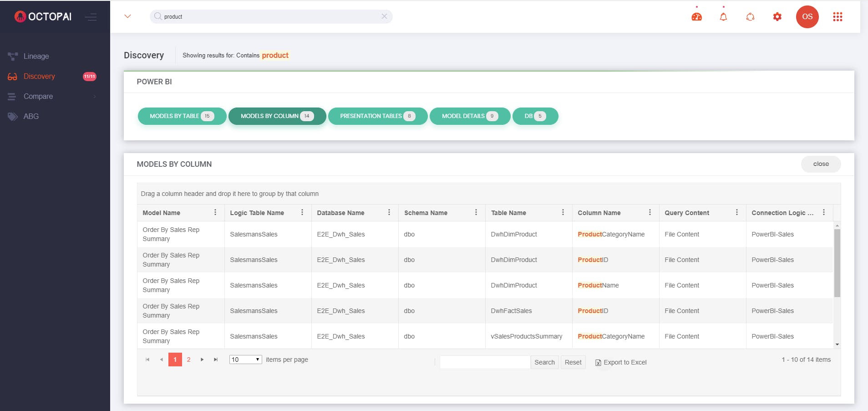Viewport: 868px width, 411px height.
Task: Open the OS user profile avatar
Action: pos(807,17)
